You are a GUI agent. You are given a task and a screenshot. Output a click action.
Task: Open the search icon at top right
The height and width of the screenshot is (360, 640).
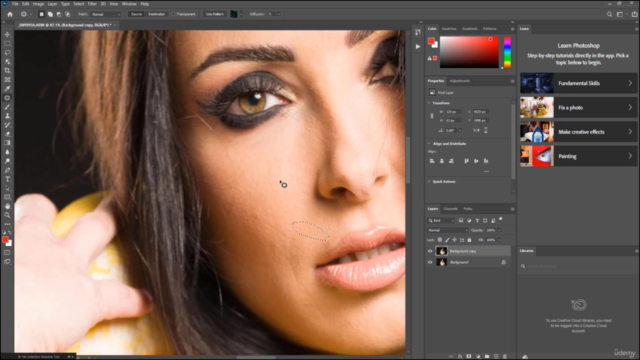(609, 14)
